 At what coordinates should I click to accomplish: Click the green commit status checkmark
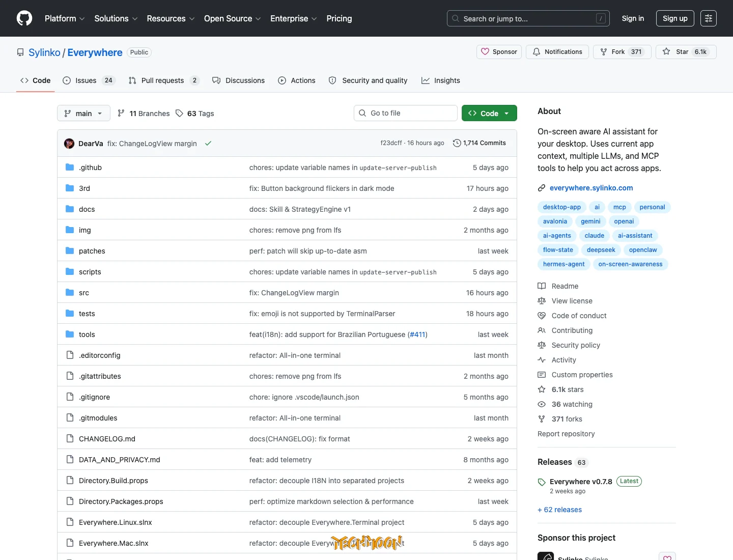[208, 144]
